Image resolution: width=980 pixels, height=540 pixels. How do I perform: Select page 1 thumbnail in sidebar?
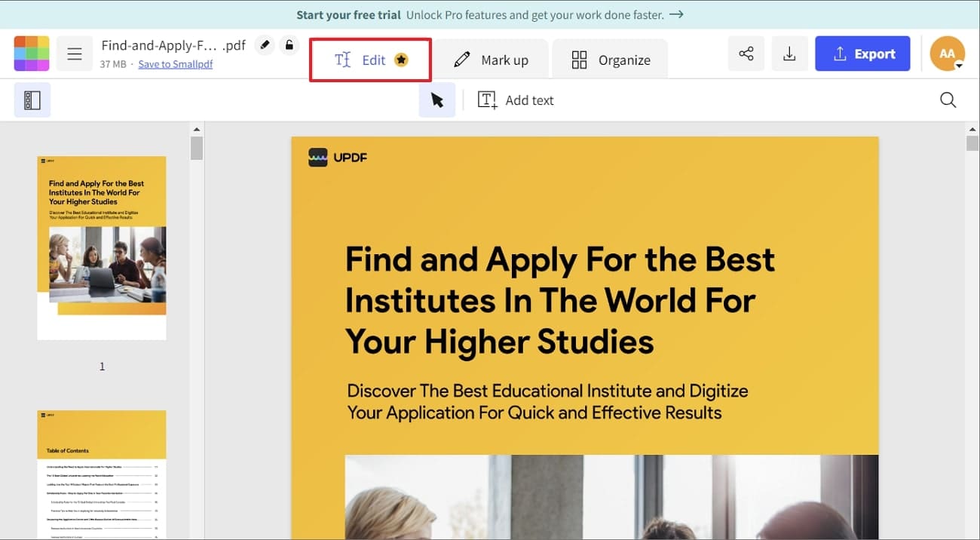click(101, 247)
